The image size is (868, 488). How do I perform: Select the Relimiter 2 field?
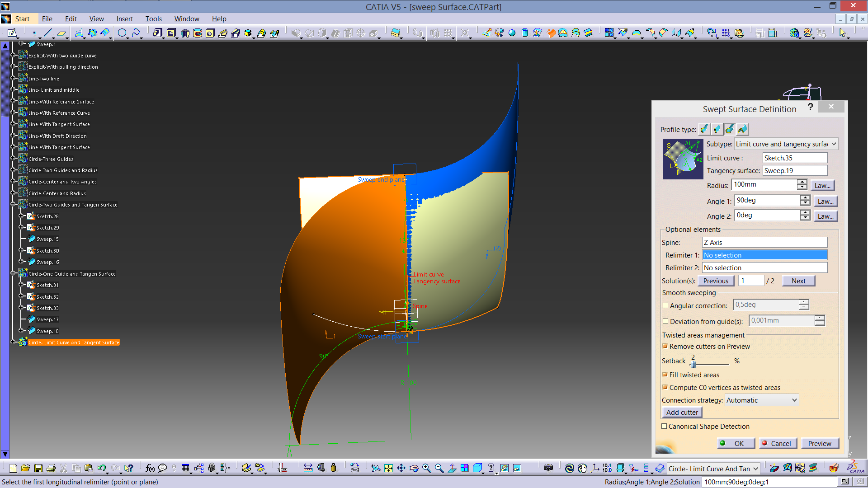764,267
